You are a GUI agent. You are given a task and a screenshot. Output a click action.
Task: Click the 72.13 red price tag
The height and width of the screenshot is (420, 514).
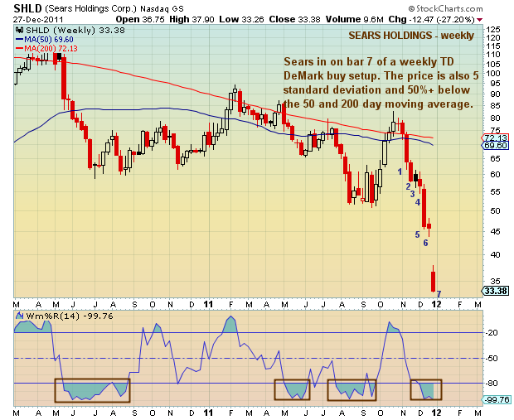pyautogui.click(x=496, y=138)
